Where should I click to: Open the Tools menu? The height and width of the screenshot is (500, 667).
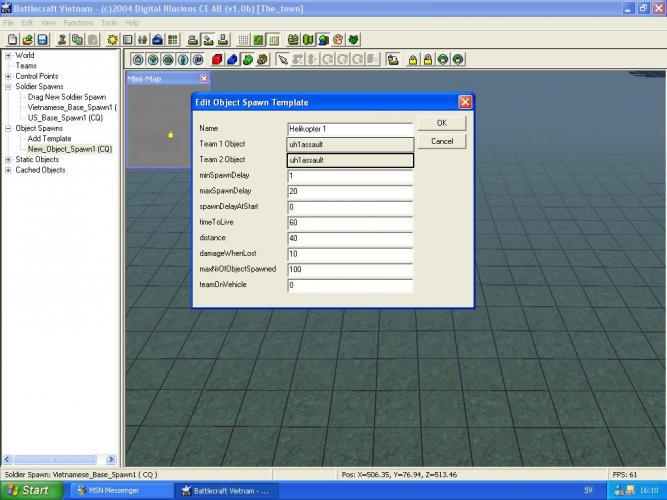(109, 22)
